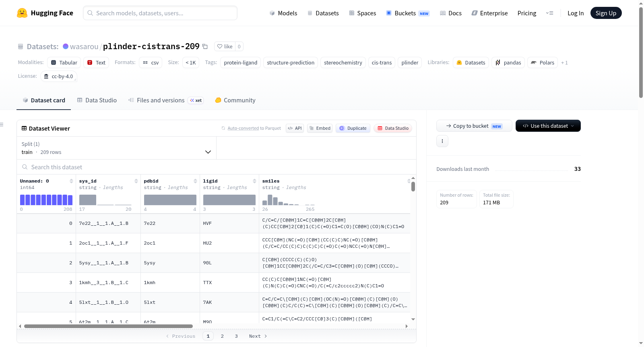Expand the additional navigation menu
This screenshot has width=644, height=347.
[x=549, y=13]
